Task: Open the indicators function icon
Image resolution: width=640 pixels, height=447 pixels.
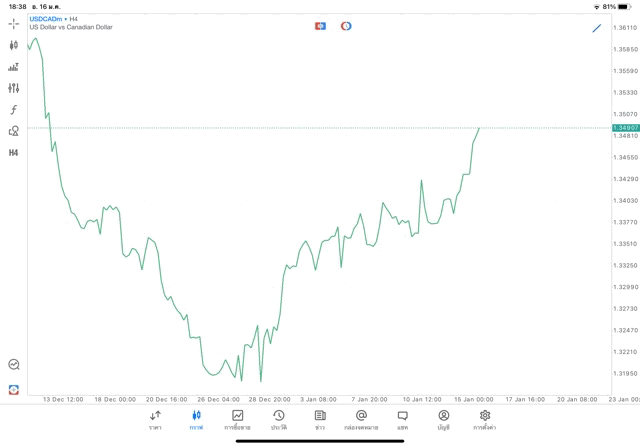Action: (x=14, y=110)
